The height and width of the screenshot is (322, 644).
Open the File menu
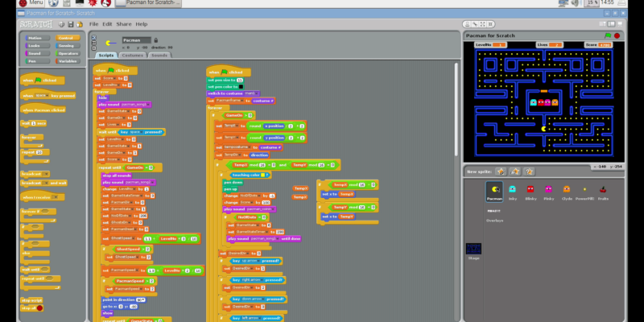(93, 24)
